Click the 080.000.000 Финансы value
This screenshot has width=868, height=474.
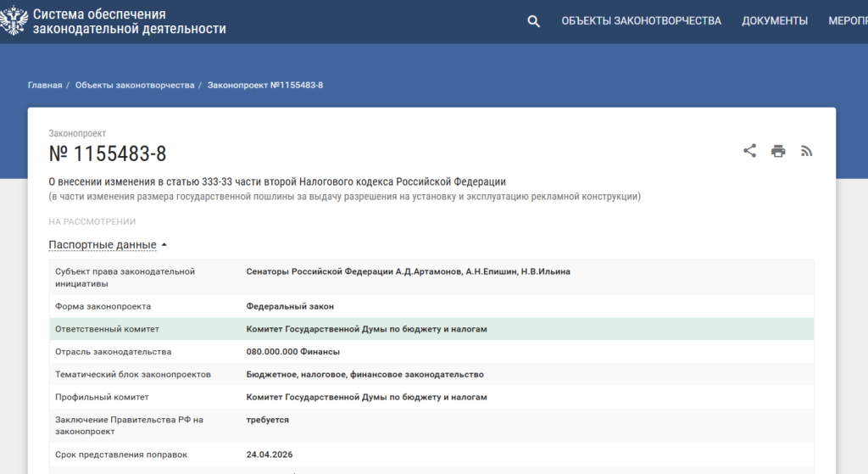(292, 352)
